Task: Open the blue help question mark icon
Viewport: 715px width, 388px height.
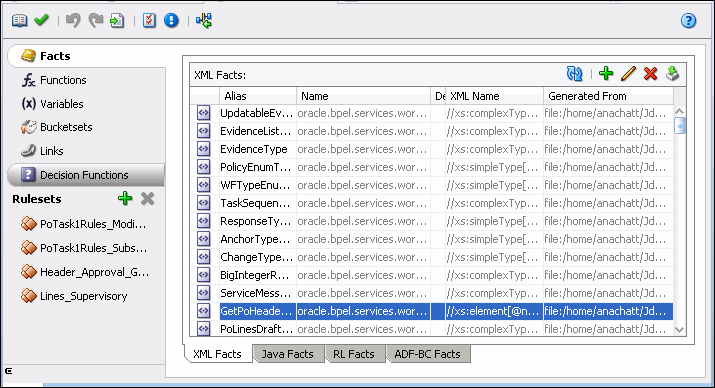Action: pyautogui.click(x=688, y=21)
